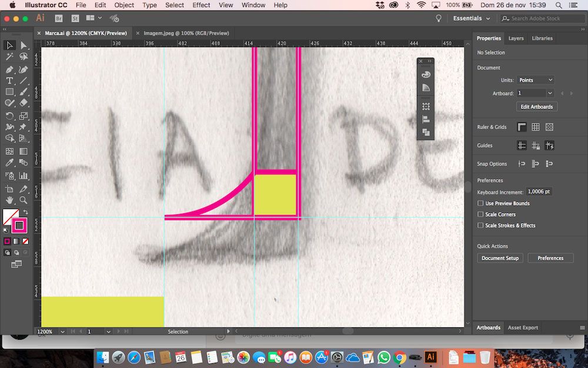Check the Scale Corners option
This screenshot has width=588, height=368.
(x=480, y=214)
